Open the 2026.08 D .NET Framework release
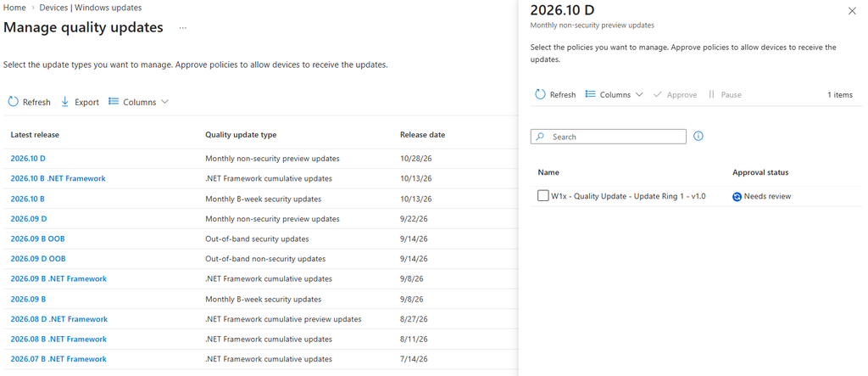 tap(59, 319)
